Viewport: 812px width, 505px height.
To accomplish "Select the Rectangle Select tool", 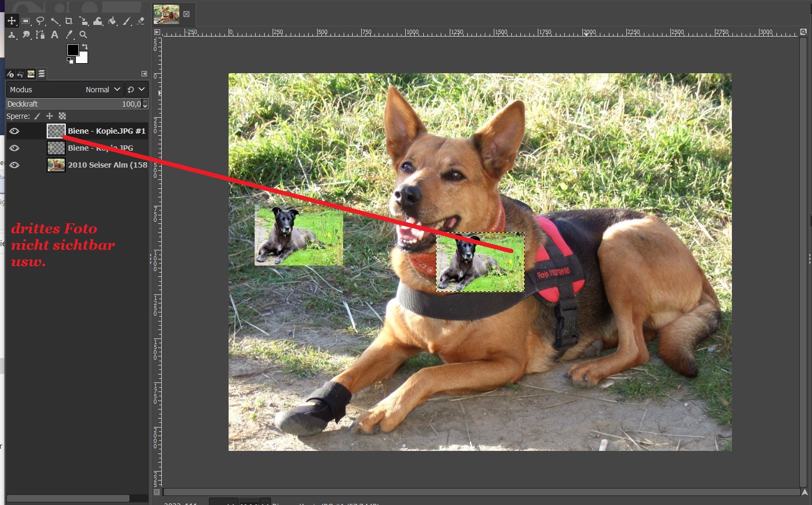I will click(26, 21).
